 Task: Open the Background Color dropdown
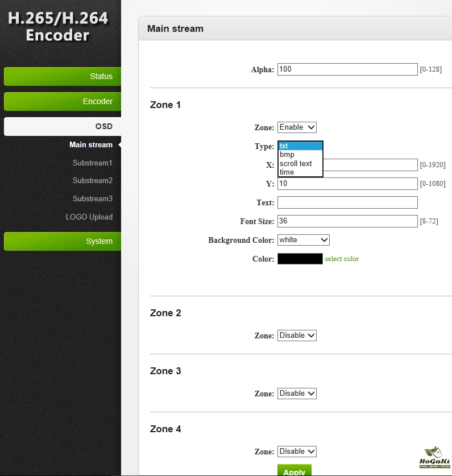303,240
